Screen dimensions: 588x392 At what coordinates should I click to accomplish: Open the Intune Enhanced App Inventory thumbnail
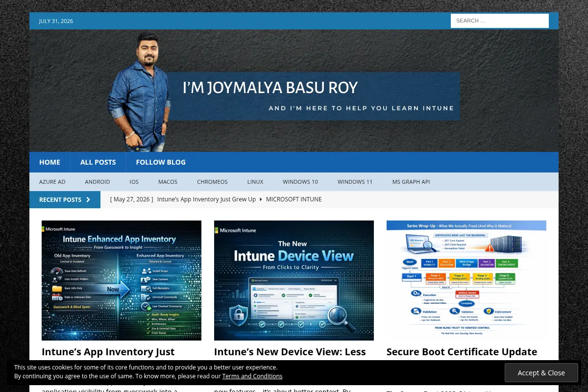pos(122,280)
